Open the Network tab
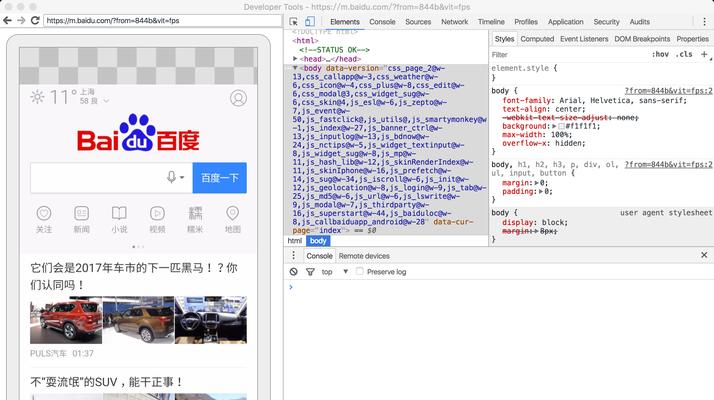This screenshot has height=400, width=714. pyautogui.click(x=454, y=22)
